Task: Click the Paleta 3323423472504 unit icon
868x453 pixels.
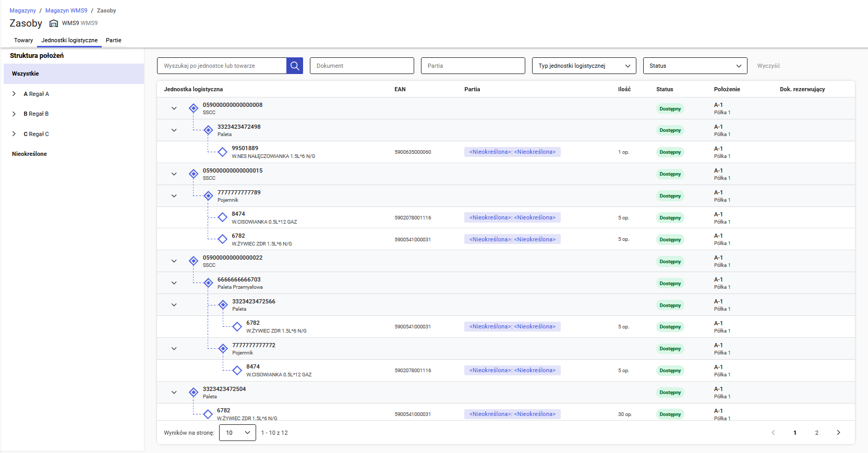Action: (194, 393)
